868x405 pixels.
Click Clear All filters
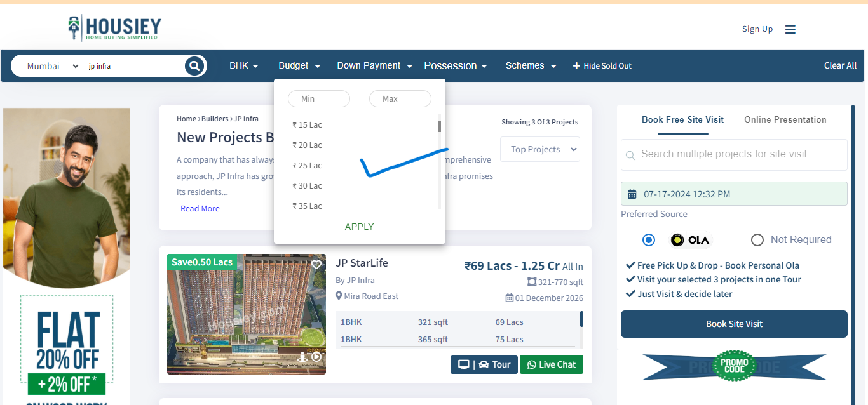pos(840,65)
